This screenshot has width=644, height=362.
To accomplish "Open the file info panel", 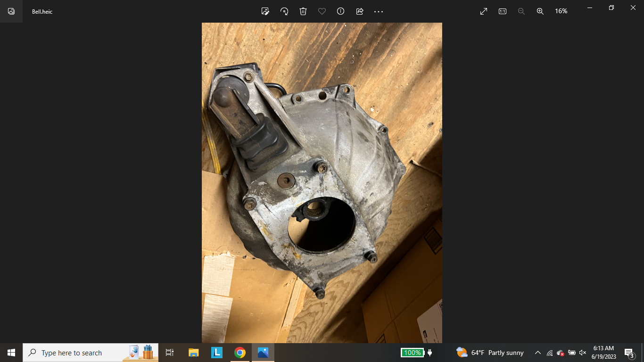I will (341, 11).
